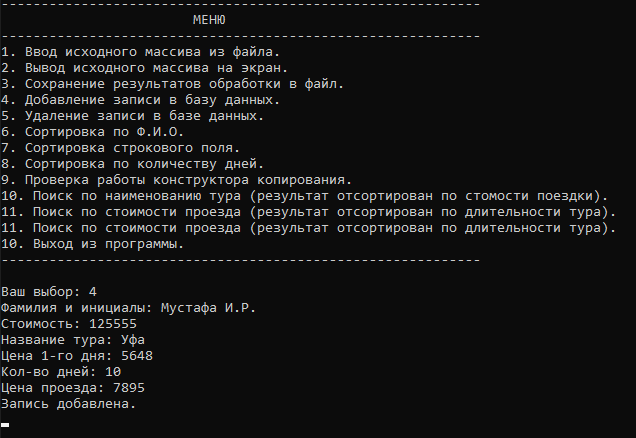Select menu line Вывод исходного массива на экран
The image size is (636, 438).
point(144,68)
